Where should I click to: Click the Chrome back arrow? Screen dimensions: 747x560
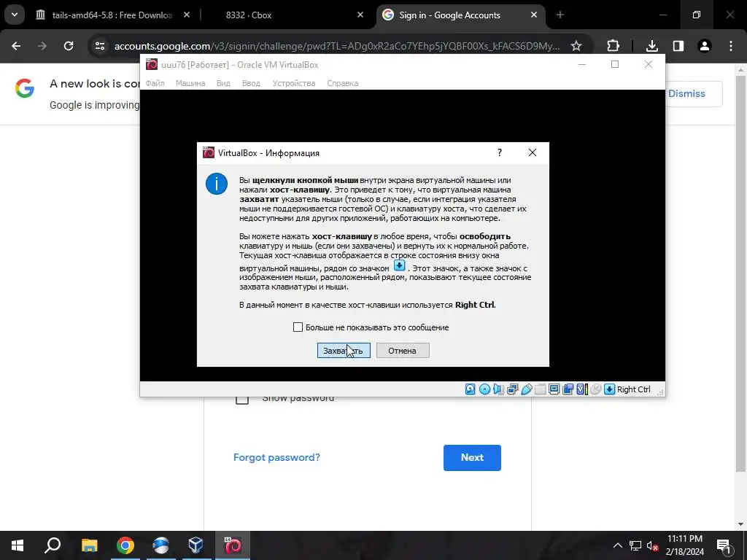click(16, 46)
